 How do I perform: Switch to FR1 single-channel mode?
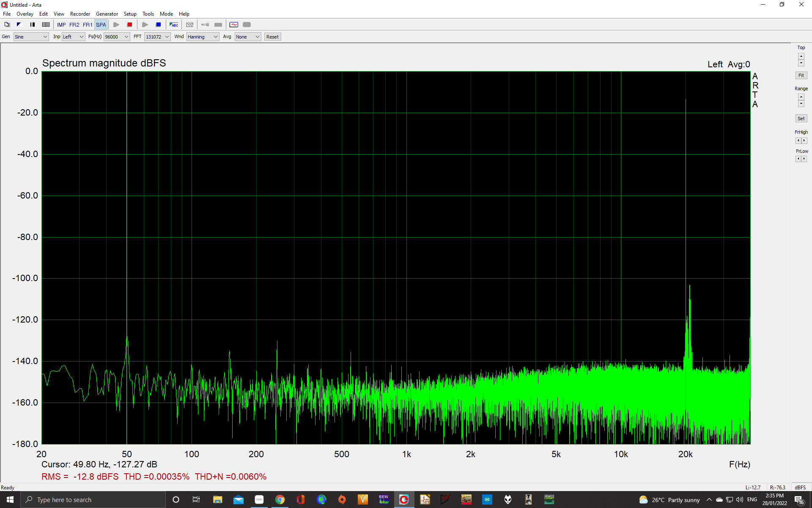tap(88, 25)
